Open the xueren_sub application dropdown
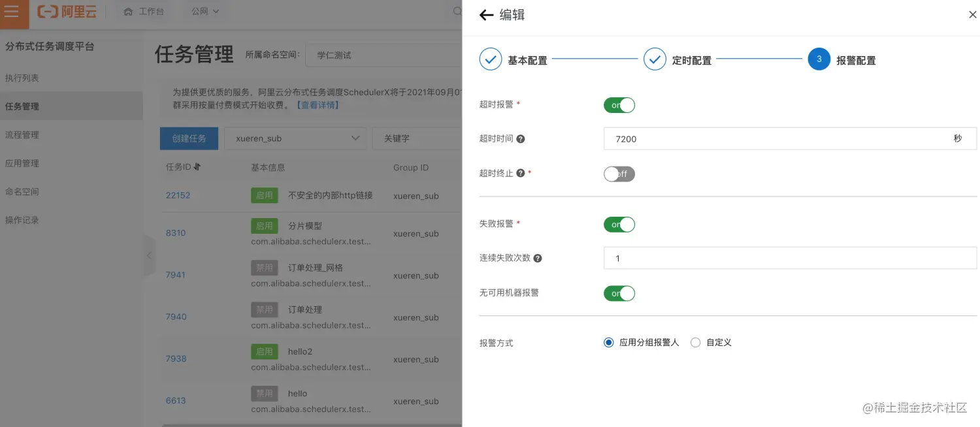Viewport: 980px width, 427px height. point(295,138)
